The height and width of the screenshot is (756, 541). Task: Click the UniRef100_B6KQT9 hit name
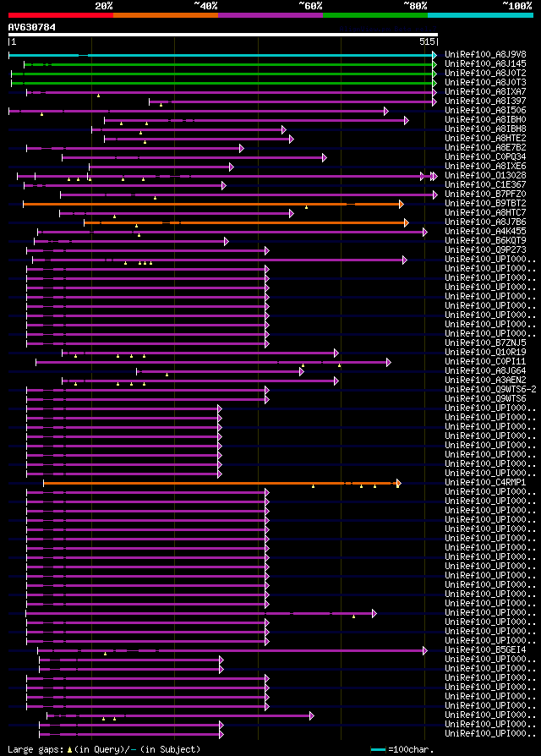(485, 241)
